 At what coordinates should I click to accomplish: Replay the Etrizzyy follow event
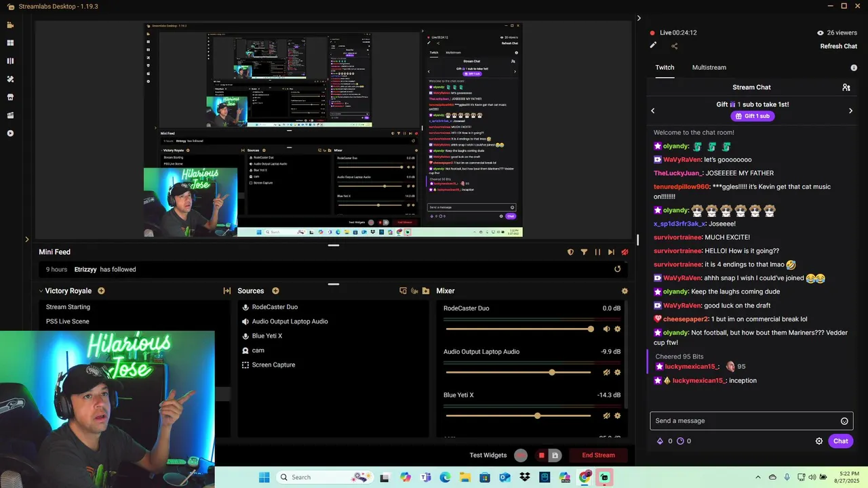coord(617,269)
